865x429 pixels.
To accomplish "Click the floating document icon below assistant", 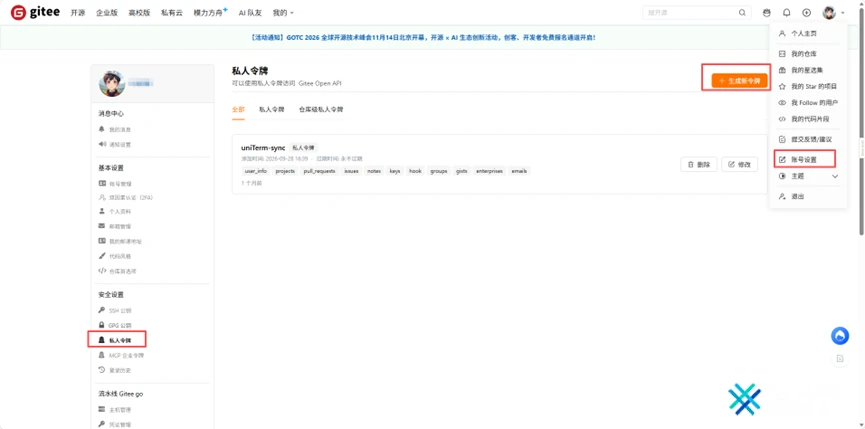I will (840, 358).
